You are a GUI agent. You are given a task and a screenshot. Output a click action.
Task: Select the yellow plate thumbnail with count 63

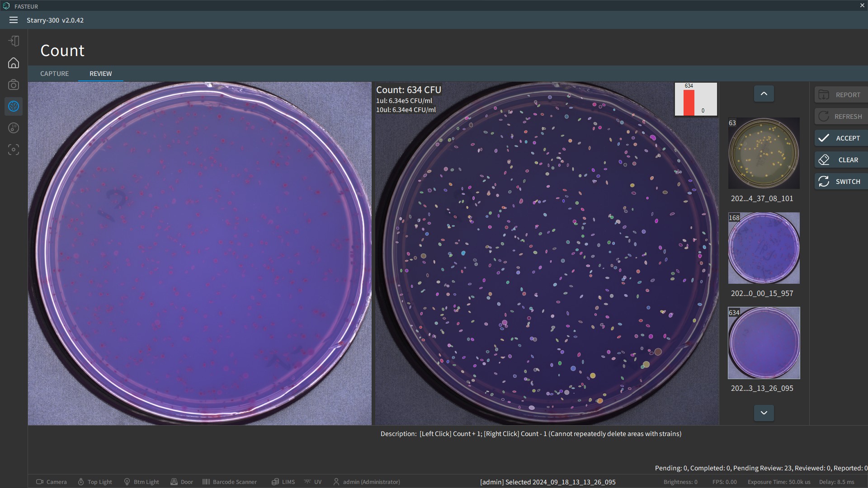[764, 153]
